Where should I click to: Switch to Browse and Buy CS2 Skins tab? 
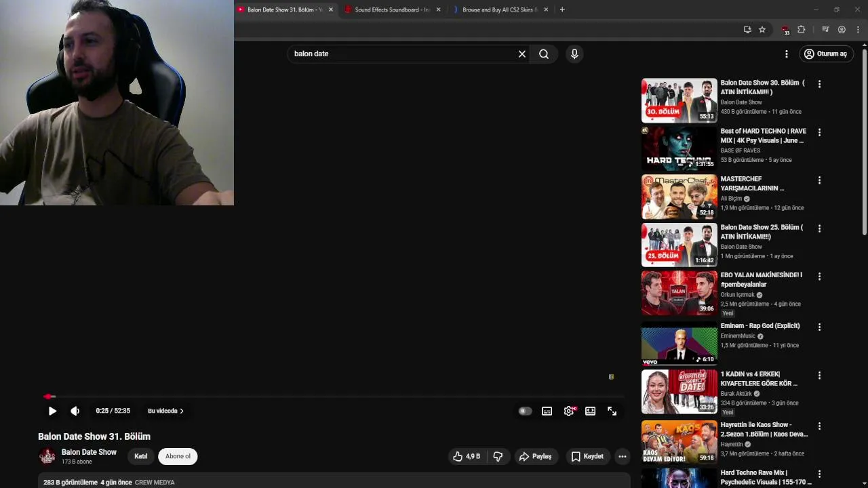tap(498, 9)
